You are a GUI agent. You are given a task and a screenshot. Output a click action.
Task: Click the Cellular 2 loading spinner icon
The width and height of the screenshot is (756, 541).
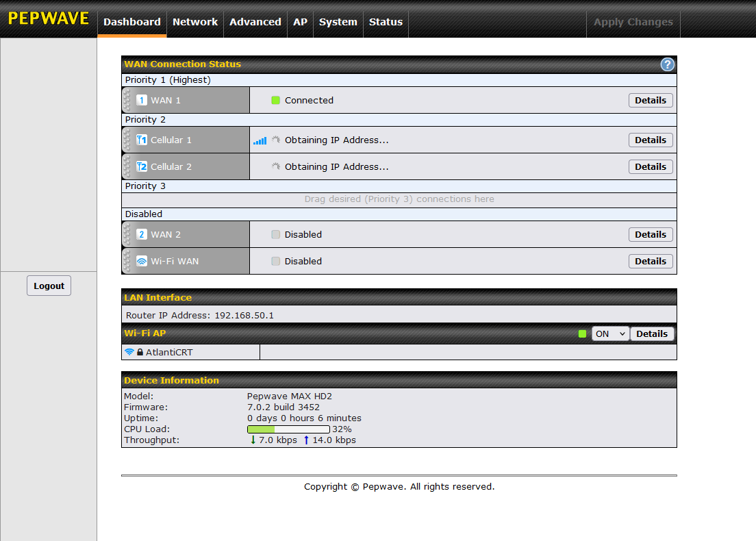point(275,166)
